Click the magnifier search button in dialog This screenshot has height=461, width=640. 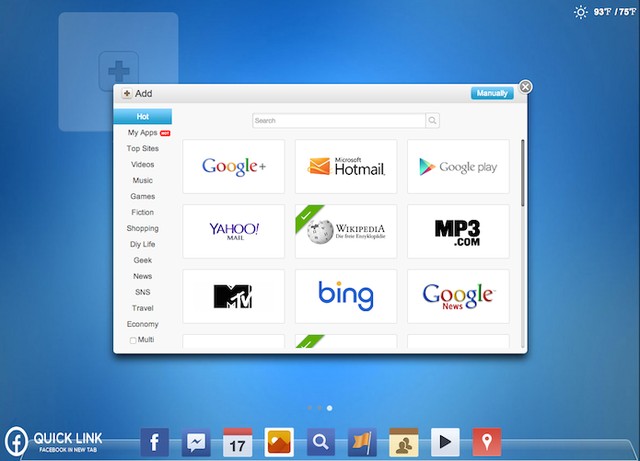coord(432,120)
